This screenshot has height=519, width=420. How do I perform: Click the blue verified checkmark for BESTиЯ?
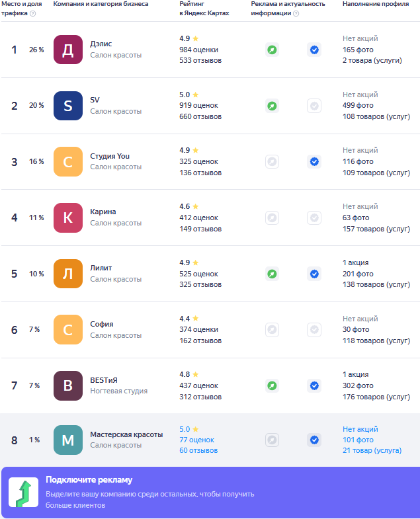point(314,385)
